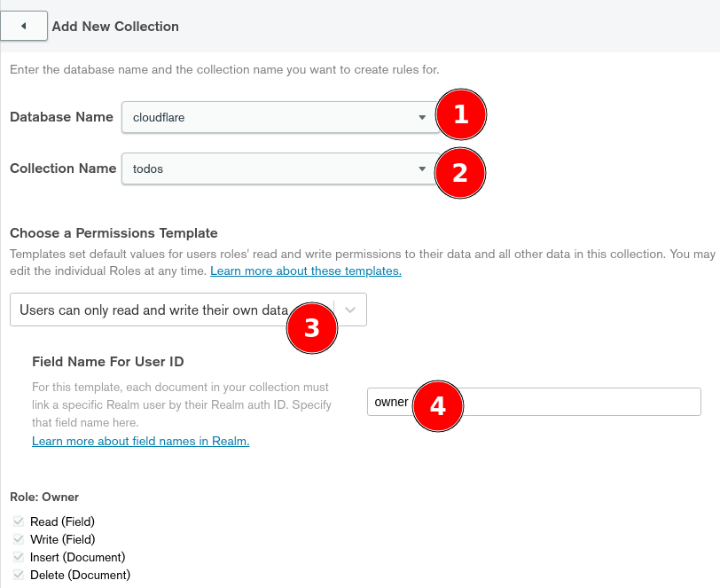Click the owner user ID field
720x588 pixels.
point(534,402)
